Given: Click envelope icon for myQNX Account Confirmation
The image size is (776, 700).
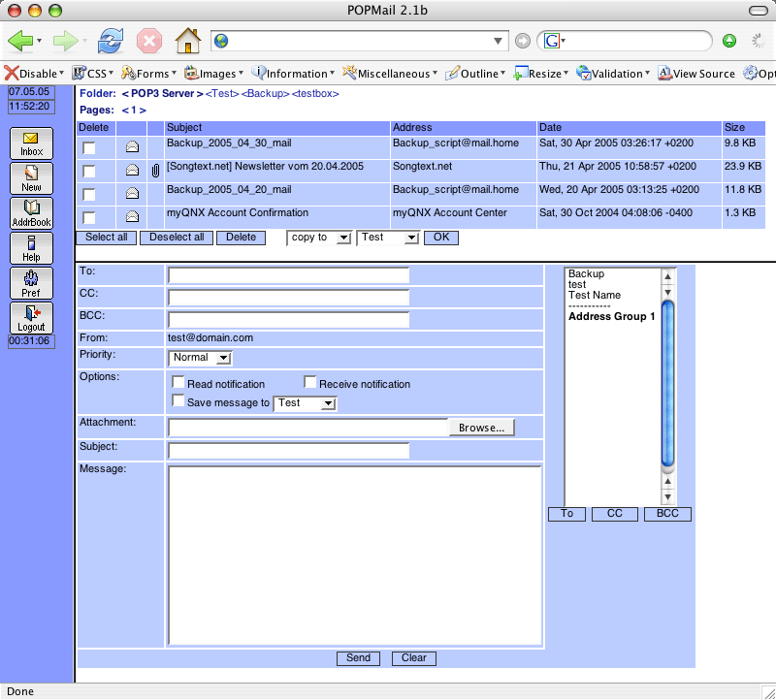Looking at the screenshot, I should 132,216.
